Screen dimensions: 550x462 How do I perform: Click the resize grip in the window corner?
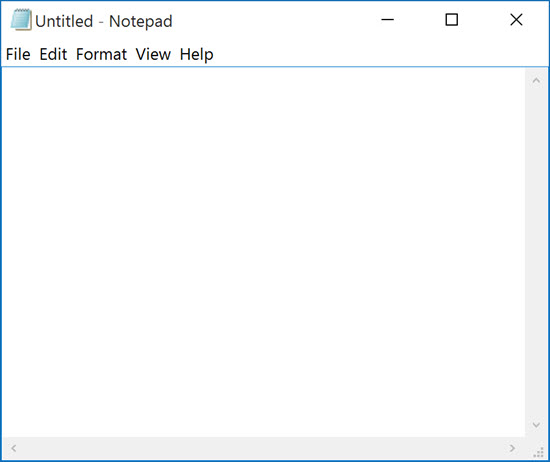537,449
